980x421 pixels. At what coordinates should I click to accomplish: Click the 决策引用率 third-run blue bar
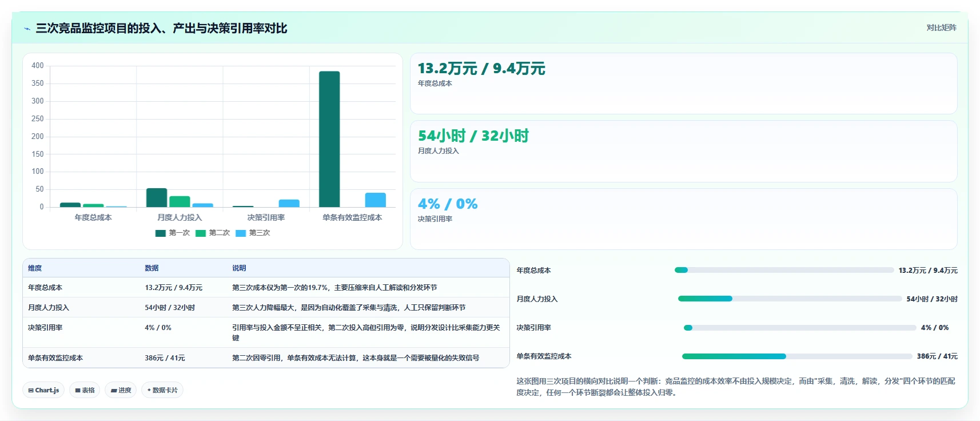289,203
